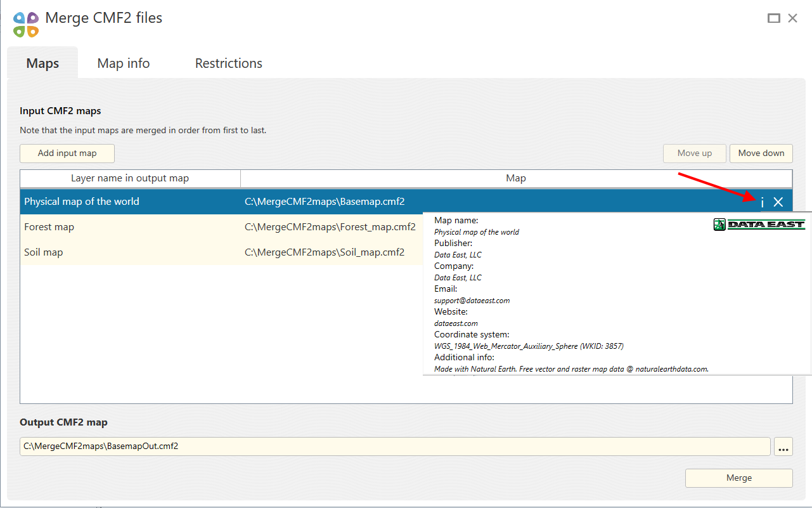Click the Merge CMF2 app logo icon
The height and width of the screenshot is (508, 812).
(x=26, y=24)
